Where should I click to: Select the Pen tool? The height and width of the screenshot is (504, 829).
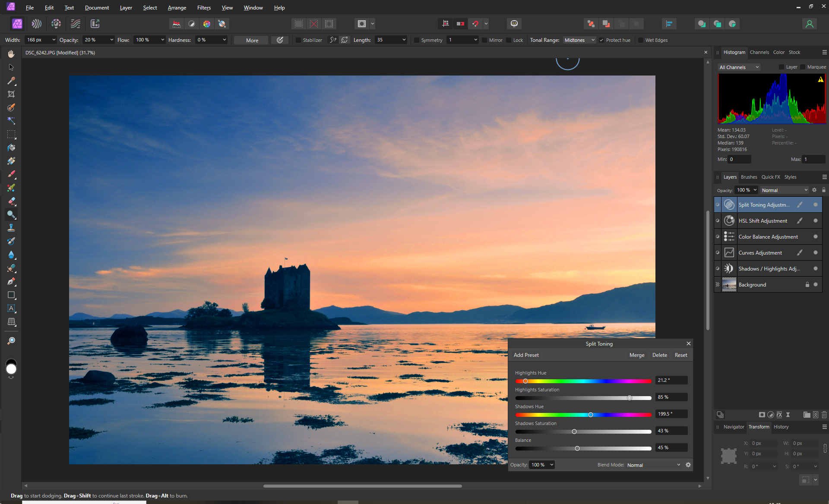11,281
